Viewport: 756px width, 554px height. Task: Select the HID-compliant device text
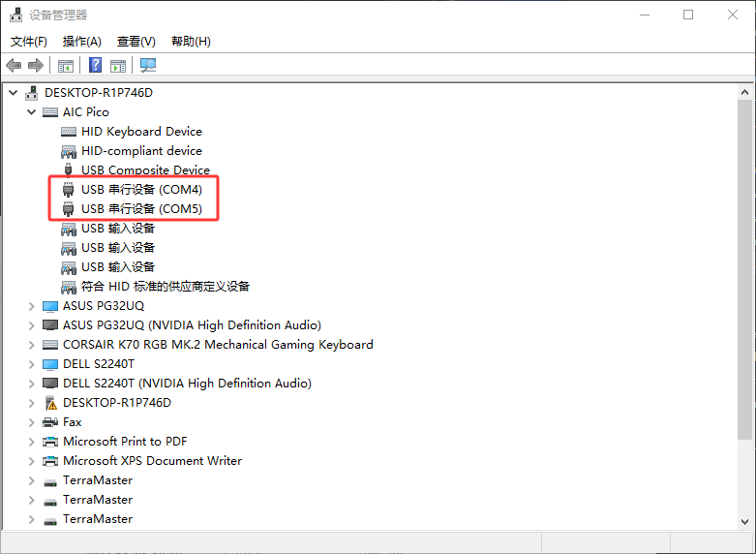click(x=141, y=150)
